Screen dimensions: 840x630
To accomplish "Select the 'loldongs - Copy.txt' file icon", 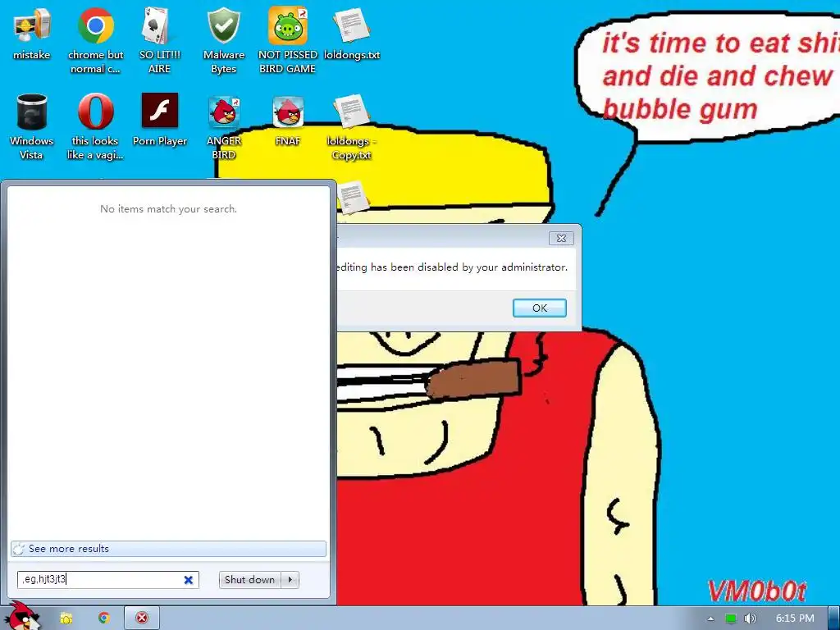I will coord(351,127).
